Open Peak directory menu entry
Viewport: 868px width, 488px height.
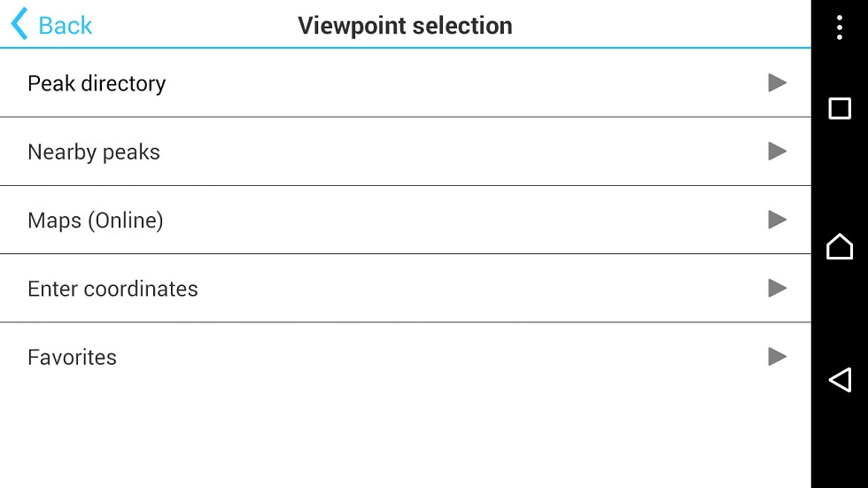[x=97, y=83]
